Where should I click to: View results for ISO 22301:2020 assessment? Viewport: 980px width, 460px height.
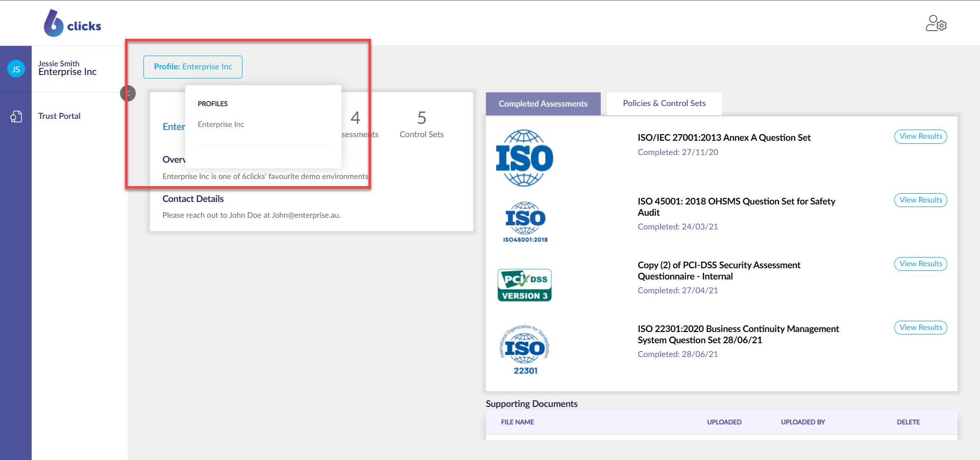(921, 327)
